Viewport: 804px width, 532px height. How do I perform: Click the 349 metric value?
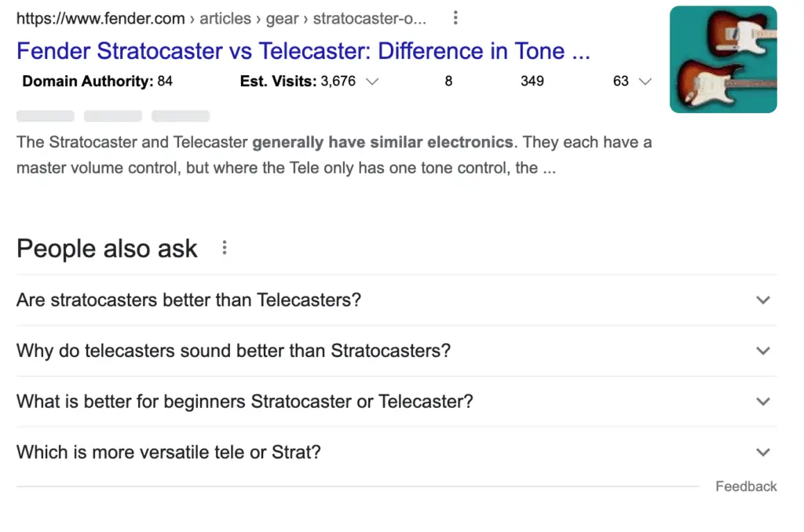click(x=532, y=81)
